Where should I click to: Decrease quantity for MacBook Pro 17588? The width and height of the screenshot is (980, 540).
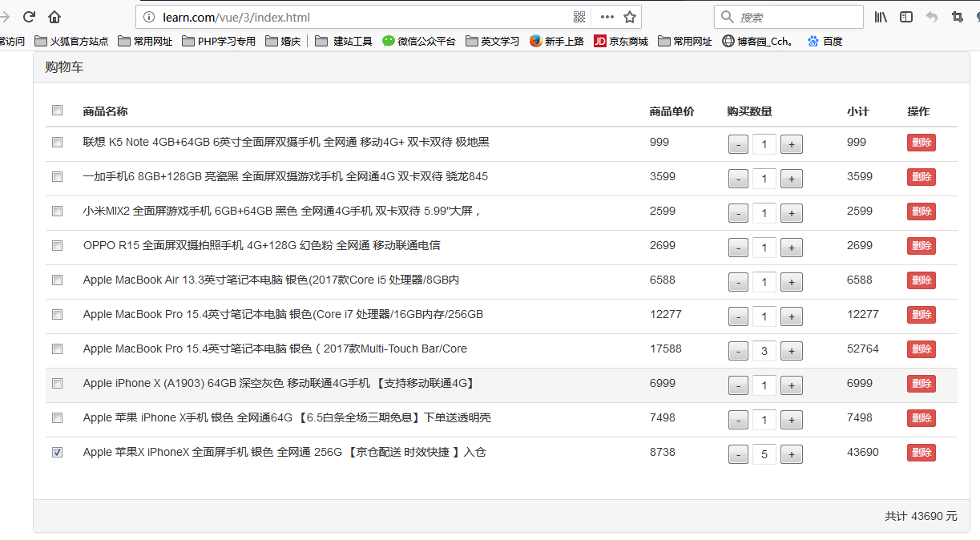pos(738,351)
